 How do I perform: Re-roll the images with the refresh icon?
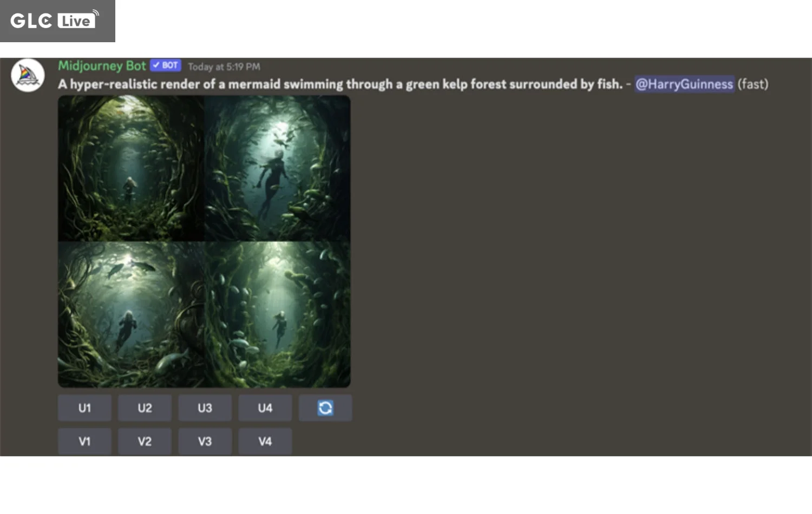pos(325,408)
